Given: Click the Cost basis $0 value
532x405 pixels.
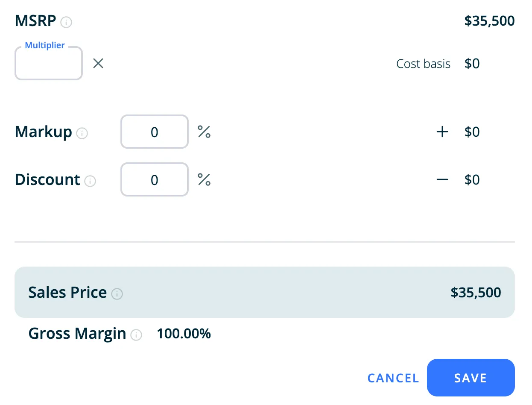Looking at the screenshot, I should [472, 64].
